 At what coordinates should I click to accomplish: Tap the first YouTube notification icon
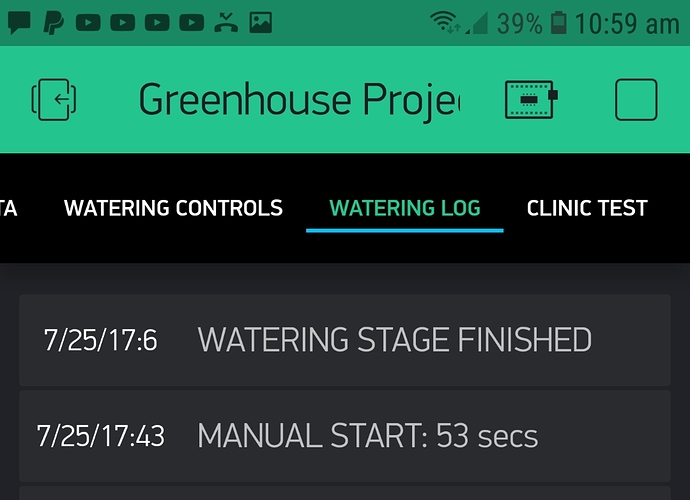coord(88,22)
